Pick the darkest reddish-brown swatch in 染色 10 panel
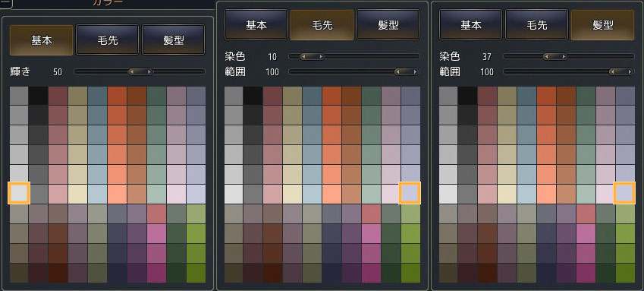 click(272, 274)
